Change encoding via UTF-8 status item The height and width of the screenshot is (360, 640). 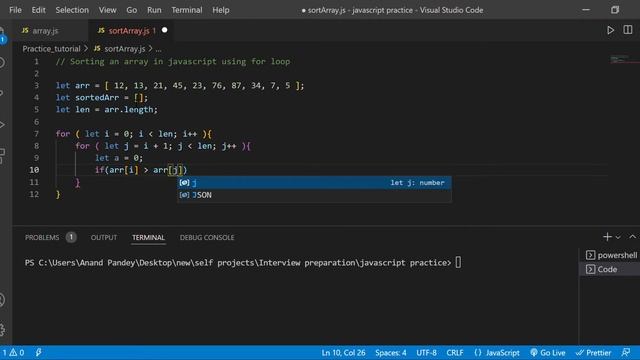tap(426, 353)
